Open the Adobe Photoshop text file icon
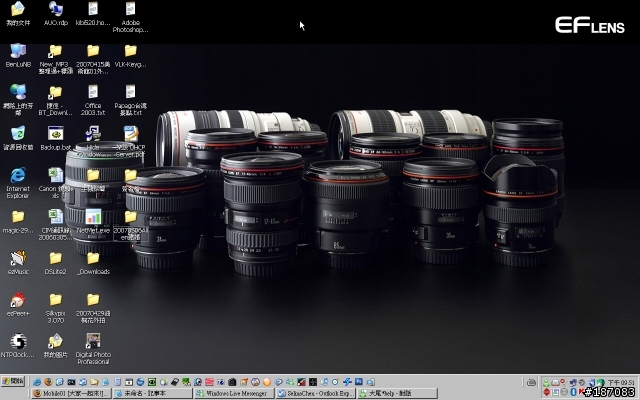640x400 pixels. pos(130,17)
